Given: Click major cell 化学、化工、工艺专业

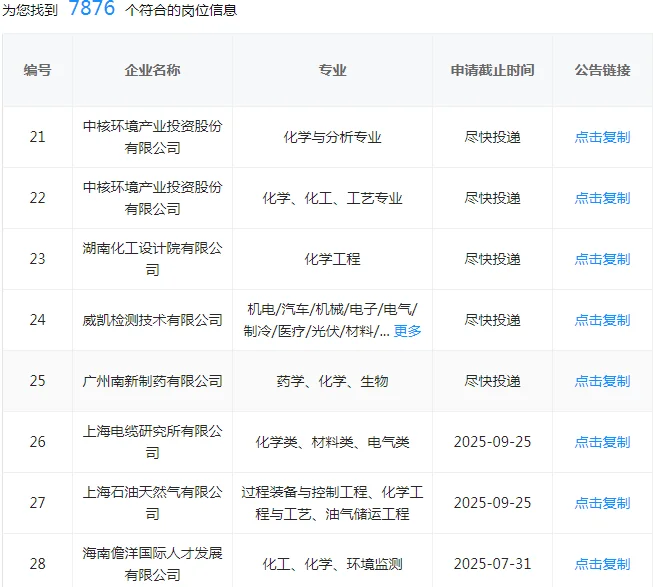Looking at the screenshot, I should pos(332,198).
